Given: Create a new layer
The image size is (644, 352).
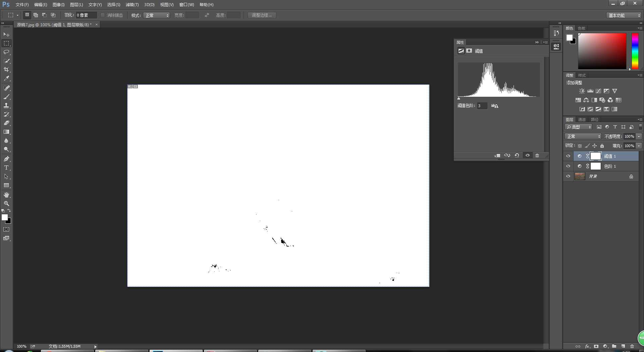Looking at the screenshot, I should pyautogui.click(x=623, y=346).
